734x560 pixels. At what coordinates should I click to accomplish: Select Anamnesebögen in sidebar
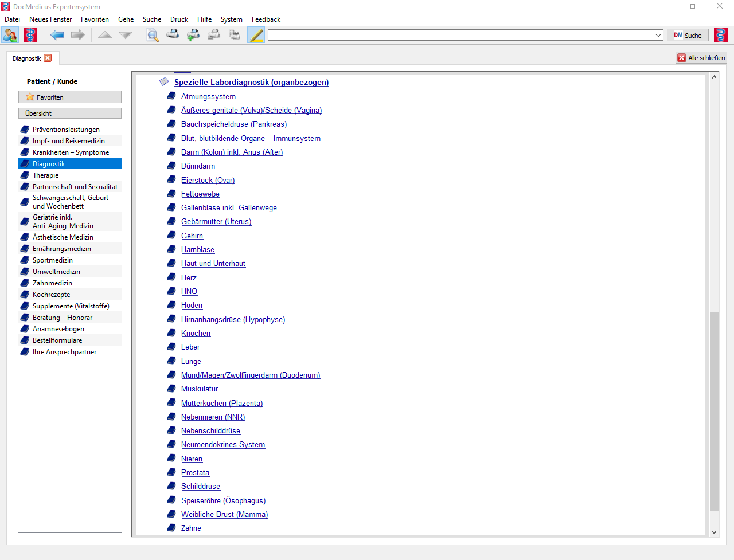click(70, 329)
